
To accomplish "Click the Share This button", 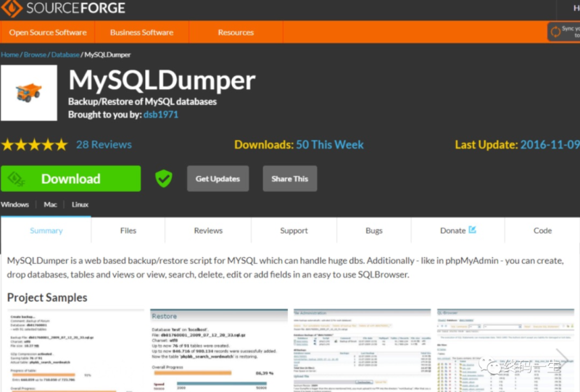I will pyautogui.click(x=289, y=179).
